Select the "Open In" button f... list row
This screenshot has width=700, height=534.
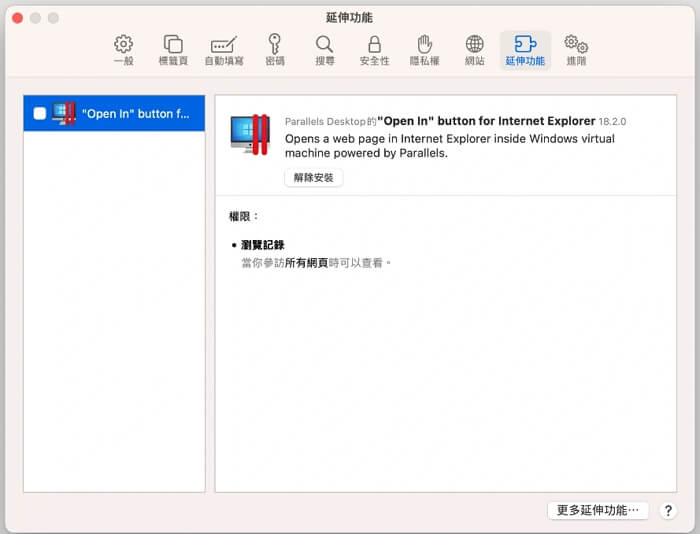(x=114, y=113)
